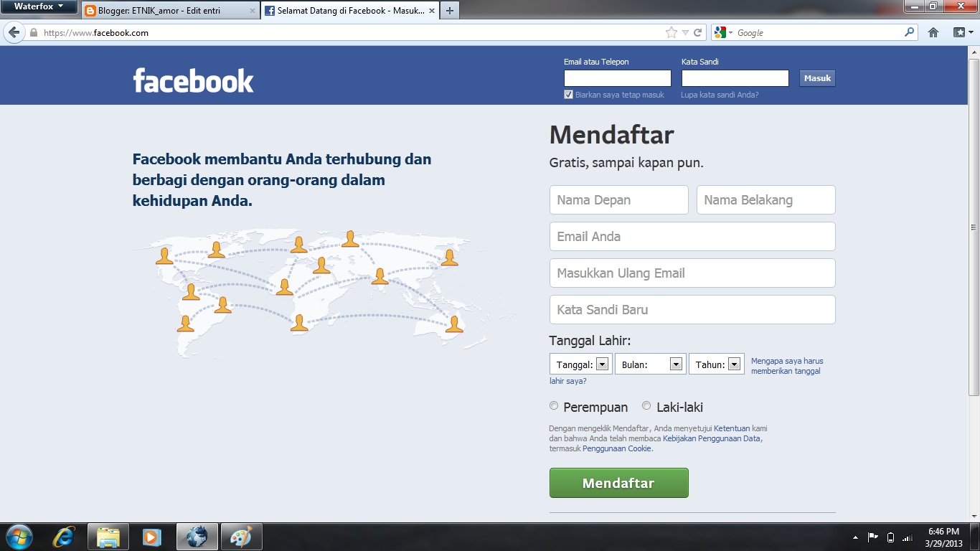Viewport: 980px width, 551px height.
Task: Click the Masuk login button
Action: [x=817, y=78]
